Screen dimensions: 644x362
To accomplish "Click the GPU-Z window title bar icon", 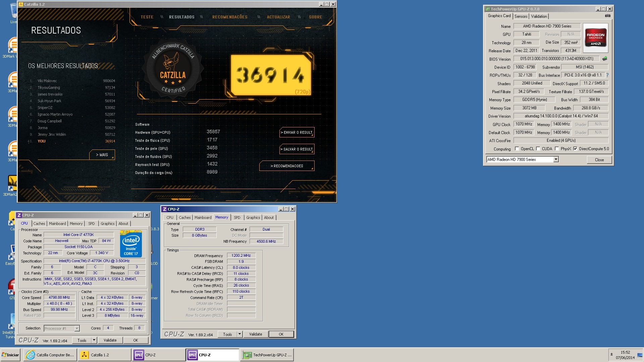I will [488, 9].
